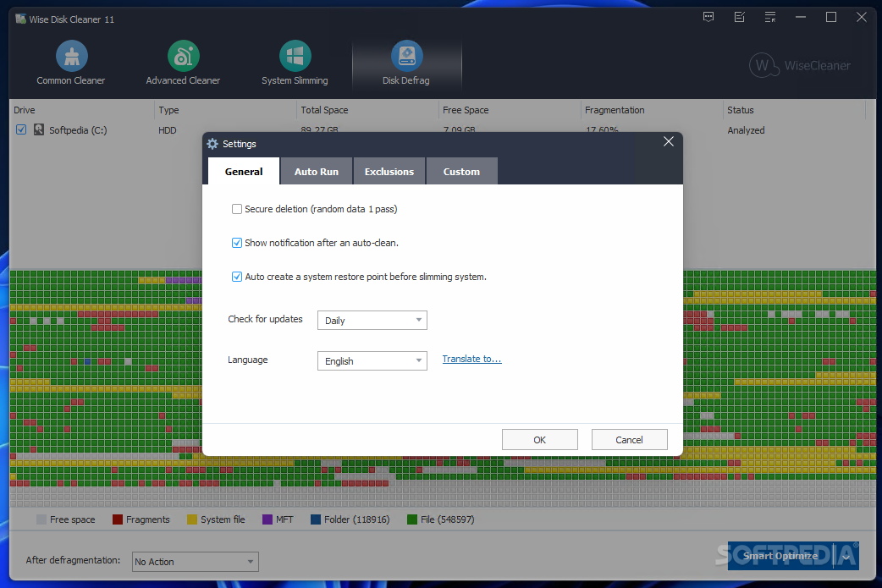The height and width of the screenshot is (588, 882).
Task: Open the feedback chat icon in title bar
Action: click(x=708, y=18)
